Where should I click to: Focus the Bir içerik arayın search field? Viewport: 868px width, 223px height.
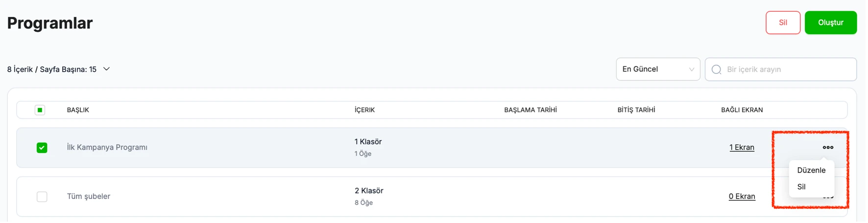click(x=781, y=69)
